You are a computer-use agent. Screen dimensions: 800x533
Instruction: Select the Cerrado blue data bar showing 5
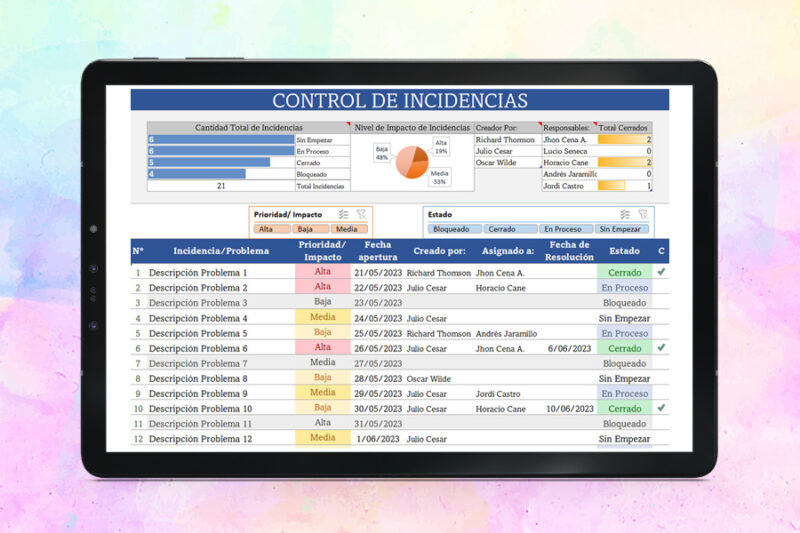(x=209, y=163)
